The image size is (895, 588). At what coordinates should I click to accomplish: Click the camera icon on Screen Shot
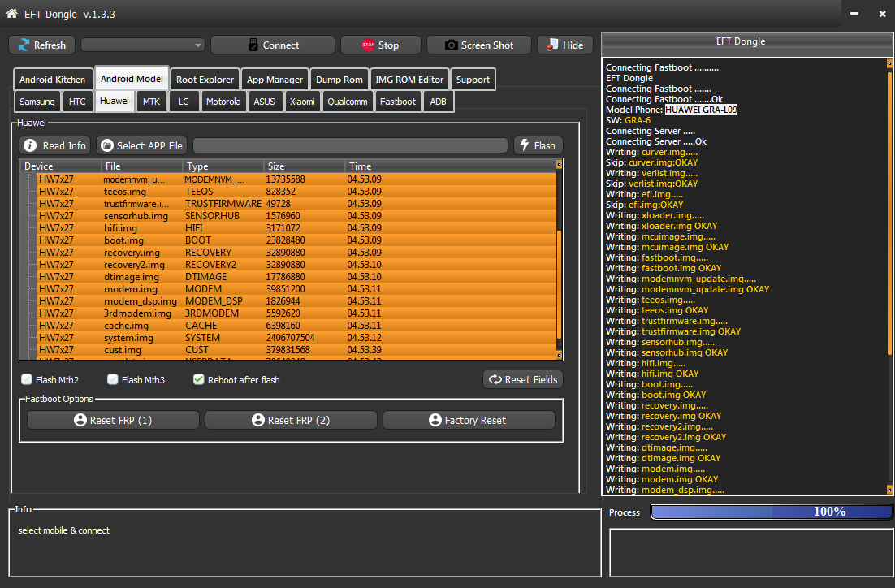coord(451,45)
